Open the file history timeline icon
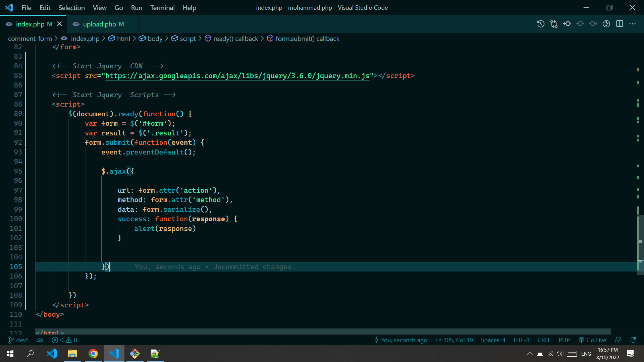The image size is (644, 362). [541, 24]
